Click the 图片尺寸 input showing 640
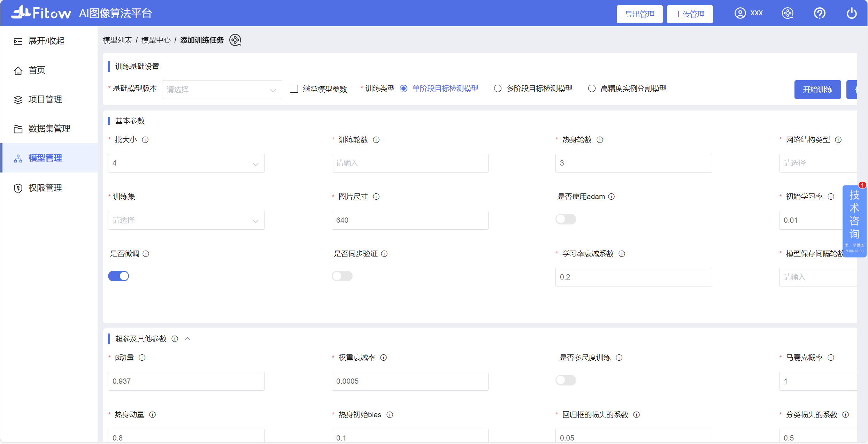This screenshot has width=868, height=444. (410, 220)
